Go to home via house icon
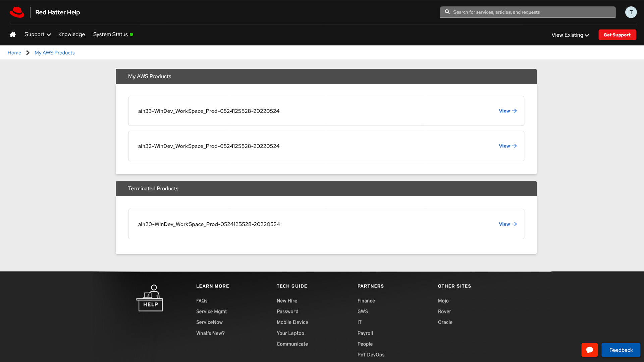Viewport: 644px width, 362px height. pos(13,34)
